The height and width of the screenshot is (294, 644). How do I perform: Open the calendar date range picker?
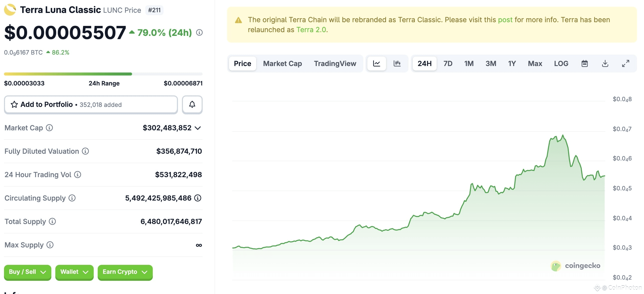[584, 64]
